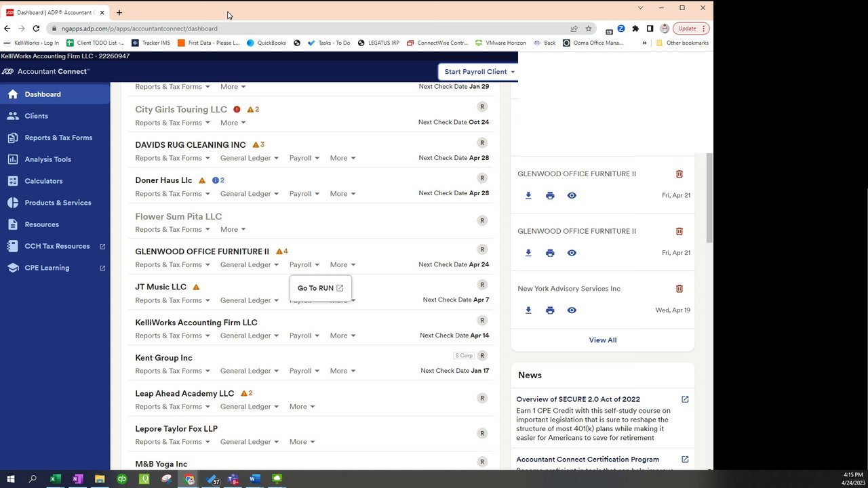Click the Resources sidebar icon
The image size is (868, 488).
tap(12, 224)
